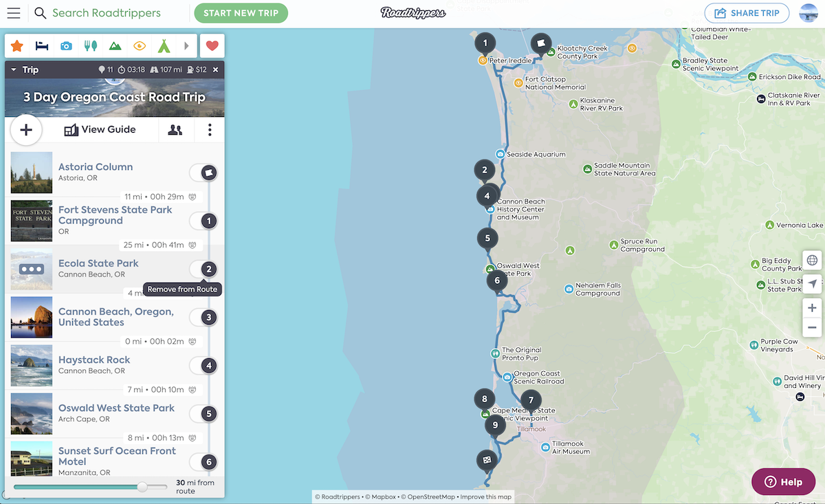
Task: Open the Astoria Column thumbnail
Action: pyautogui.click(x=32, y=173)
